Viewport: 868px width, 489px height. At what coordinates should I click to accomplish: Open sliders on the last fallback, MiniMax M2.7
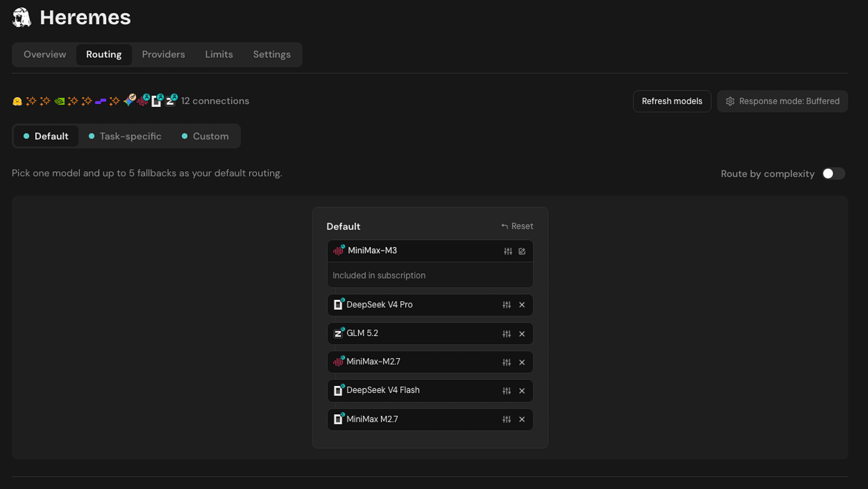pyautogui.click(x=507, y=419)
